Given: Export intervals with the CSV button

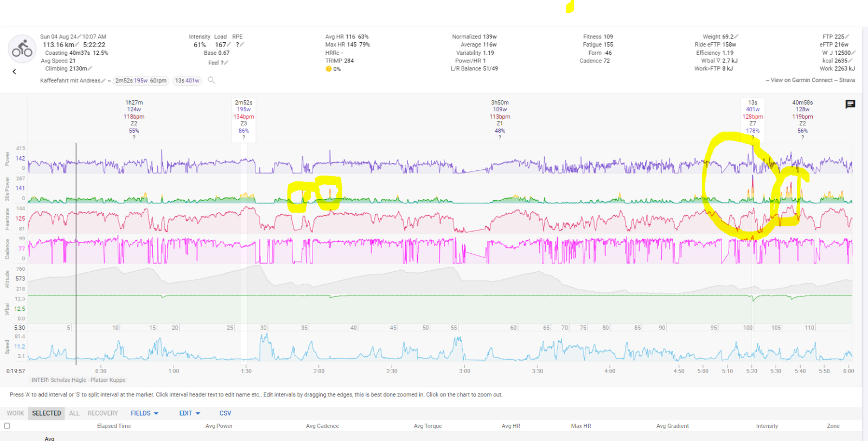Looking at the screenshot, I should [225, 413].
